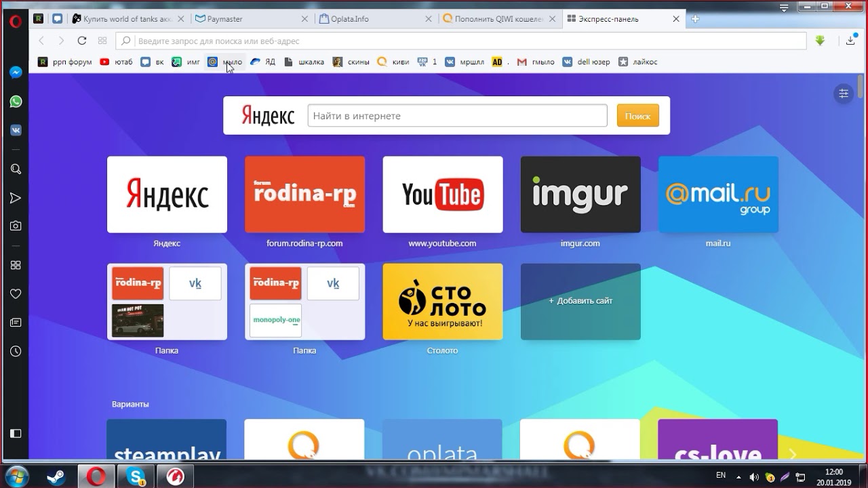The image size is (868, 488).
Task: Open the imgur speed dial tile
Action: tap(580, 195)
